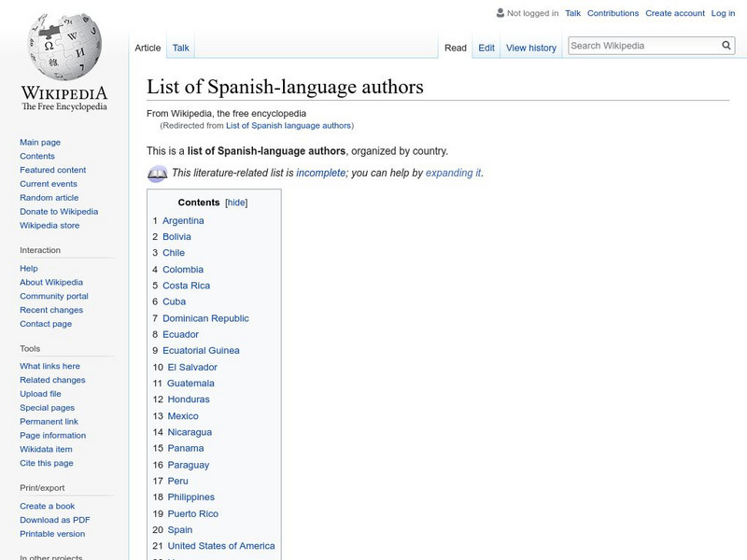Click the expanding it link

pos(453,173)
